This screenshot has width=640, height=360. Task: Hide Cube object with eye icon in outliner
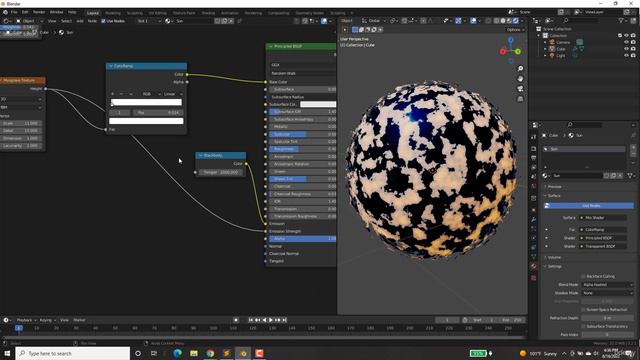[x=626, y=49]
